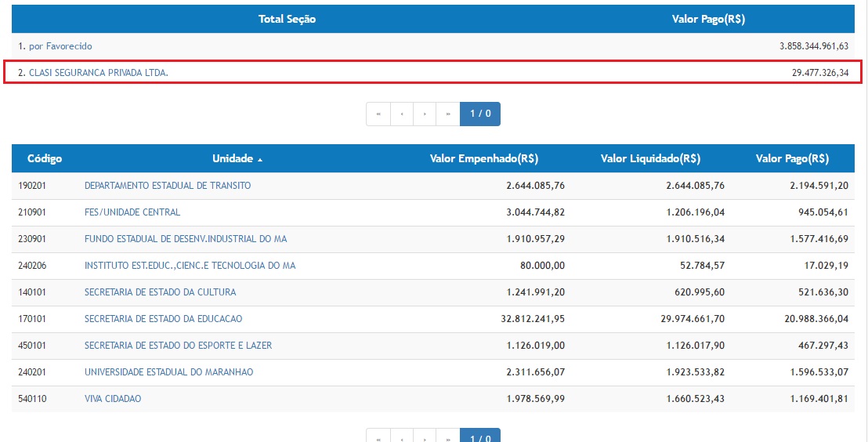Sort by Valor Liquidado(R$) column header
Viewport: 868px width, 442px height.
tap(650, 158)
